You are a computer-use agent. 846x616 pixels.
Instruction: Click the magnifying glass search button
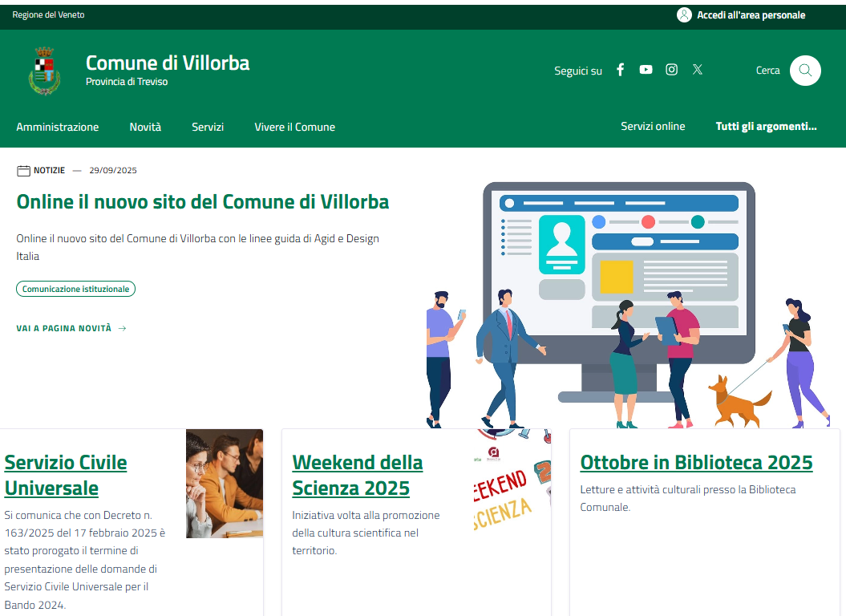point(805,71)
